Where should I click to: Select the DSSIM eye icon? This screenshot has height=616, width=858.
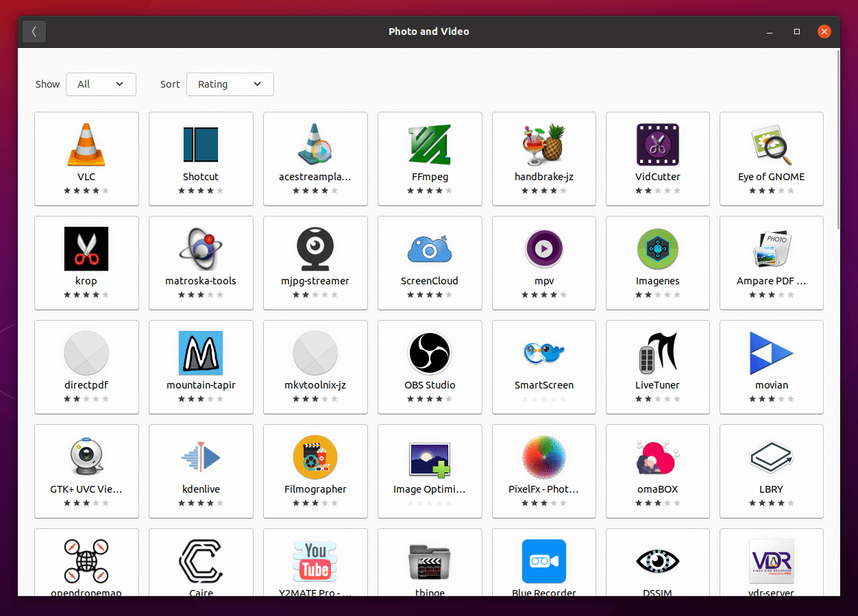coord(658,561)
